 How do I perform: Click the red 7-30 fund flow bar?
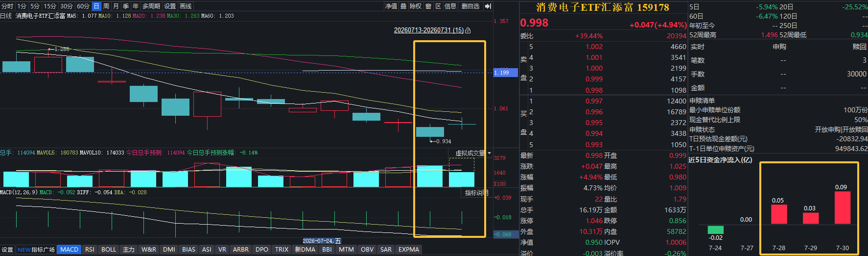point(843,207)
